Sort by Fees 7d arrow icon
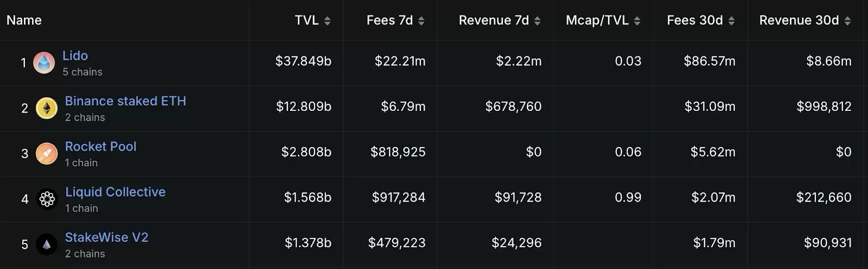The height and width of the screenshot is (269, 868). click(422, 21)
